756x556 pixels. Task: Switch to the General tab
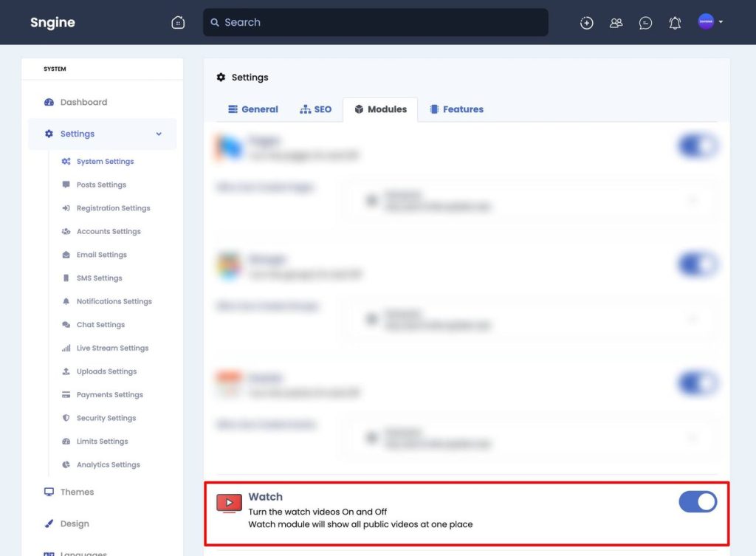click(252, 109)
